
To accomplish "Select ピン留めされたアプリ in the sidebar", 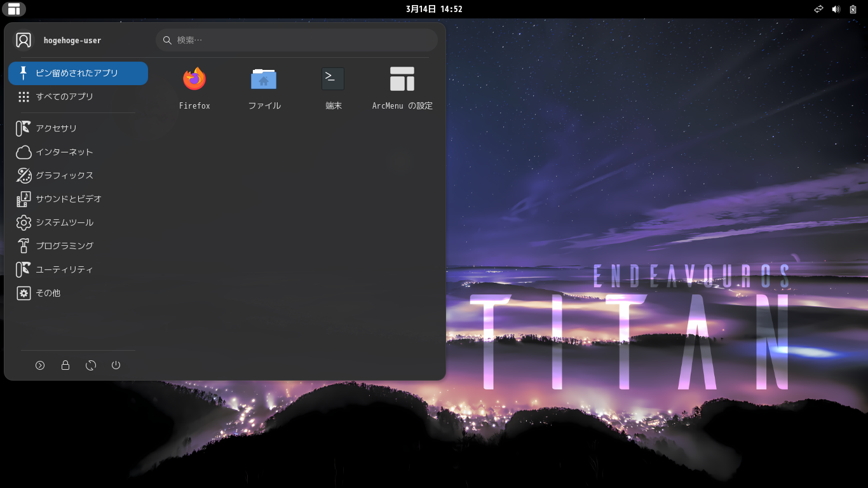I will pyautogui.click(x=78, y=73).
